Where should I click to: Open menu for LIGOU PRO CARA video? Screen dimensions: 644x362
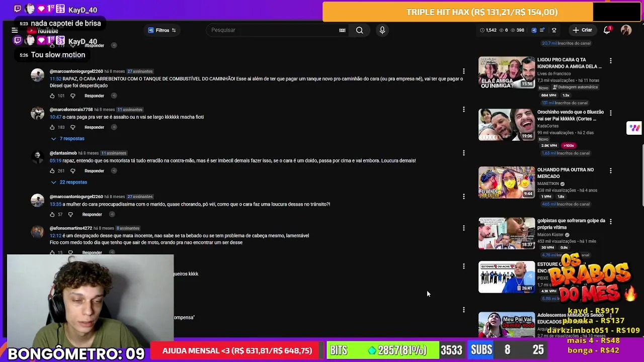[611, 61]
